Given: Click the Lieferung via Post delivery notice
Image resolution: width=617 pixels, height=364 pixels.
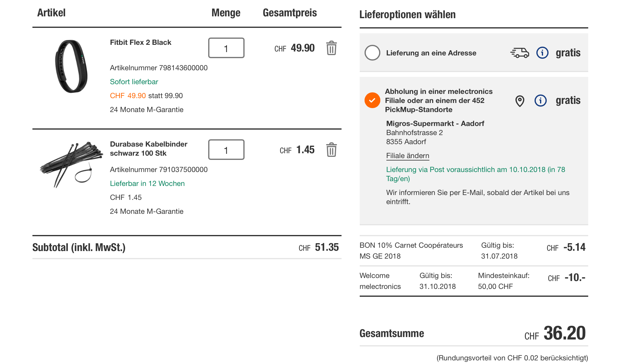Looking at the screenshot, I should point(475,174).
